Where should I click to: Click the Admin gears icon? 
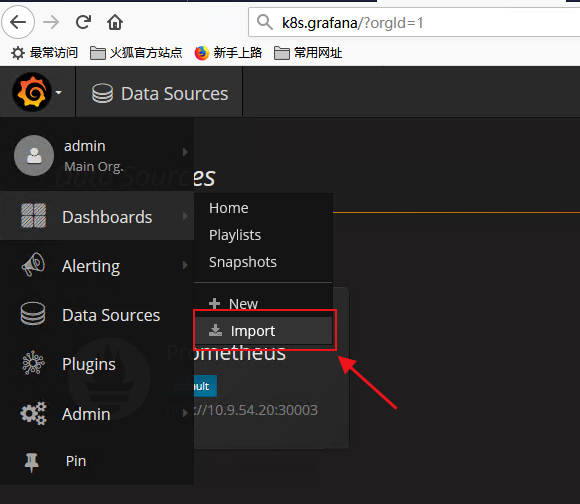(x=34, y=413)
